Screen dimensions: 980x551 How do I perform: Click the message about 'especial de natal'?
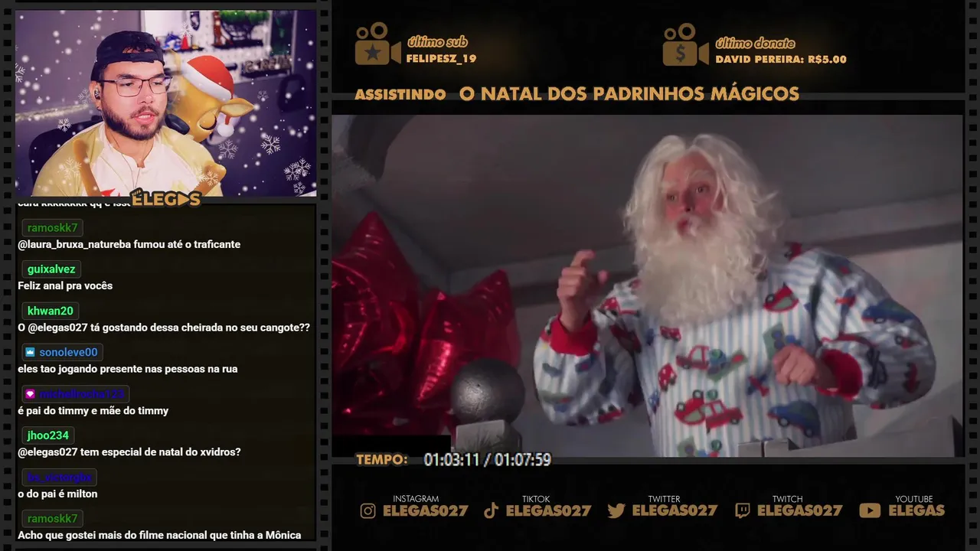point(129,452)
